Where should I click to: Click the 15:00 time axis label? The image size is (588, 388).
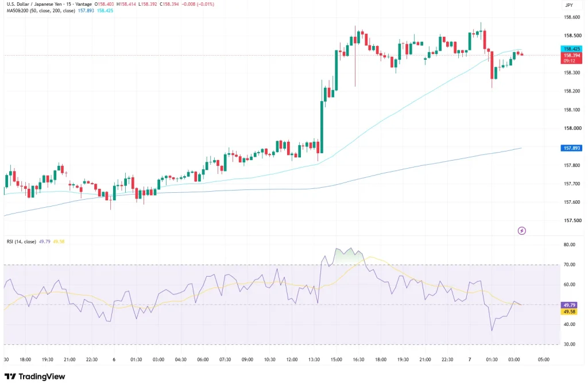[x=336, y=359]
